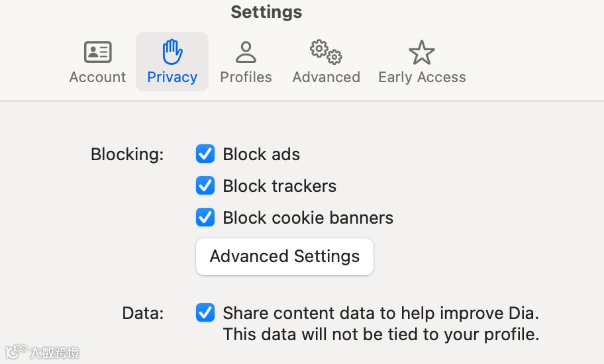The width and height of the screenshot is (604, 364).
Task: Uncheck the Block ads checkbox
Action: click(205, 154)
